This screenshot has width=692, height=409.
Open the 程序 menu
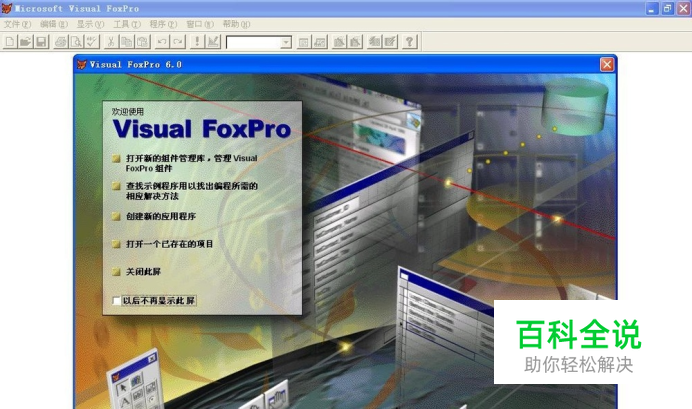[x=163, y=24]
